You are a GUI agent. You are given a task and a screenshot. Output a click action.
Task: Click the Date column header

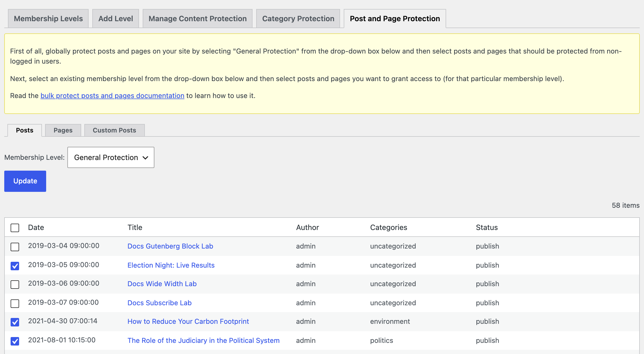click(36, 227)
